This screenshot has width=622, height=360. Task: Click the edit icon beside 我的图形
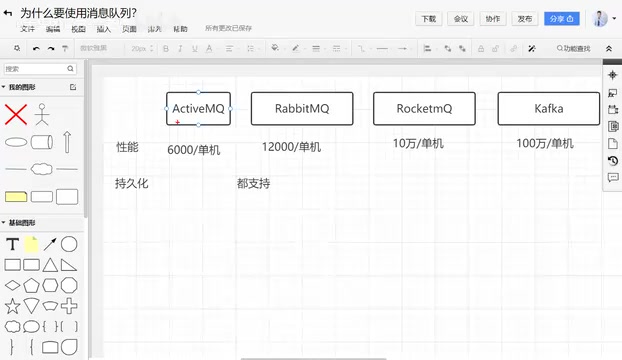tap(73, 87)
